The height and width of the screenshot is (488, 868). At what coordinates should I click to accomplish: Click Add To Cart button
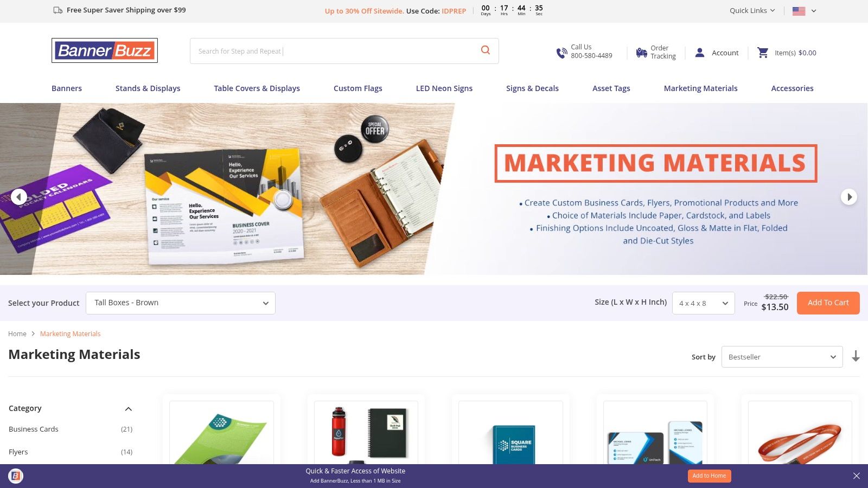(x=828, y=303)
